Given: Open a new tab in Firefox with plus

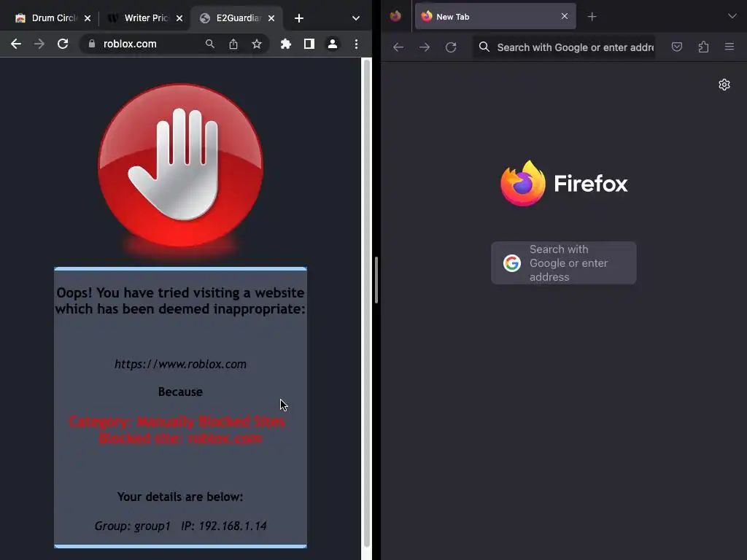Looking at the screenshot, I should 592,17.
